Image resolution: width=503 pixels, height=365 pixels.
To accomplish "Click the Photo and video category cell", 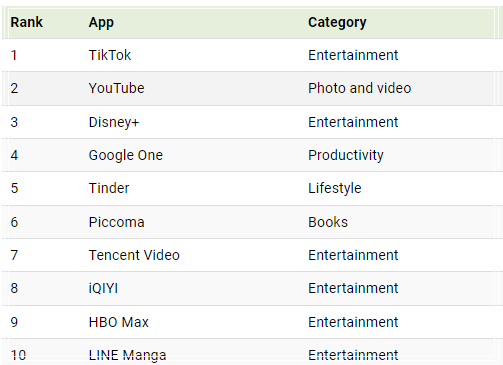I will [x=359, y=88].
